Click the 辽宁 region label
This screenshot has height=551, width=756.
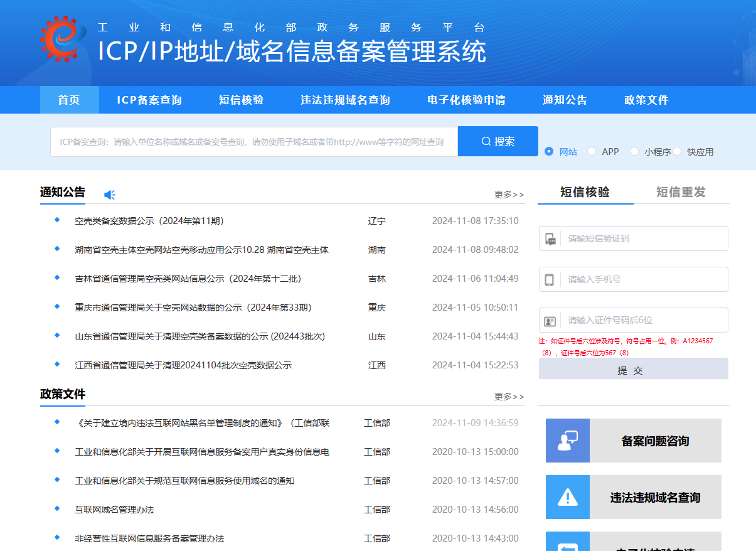(x=377, y=221)
